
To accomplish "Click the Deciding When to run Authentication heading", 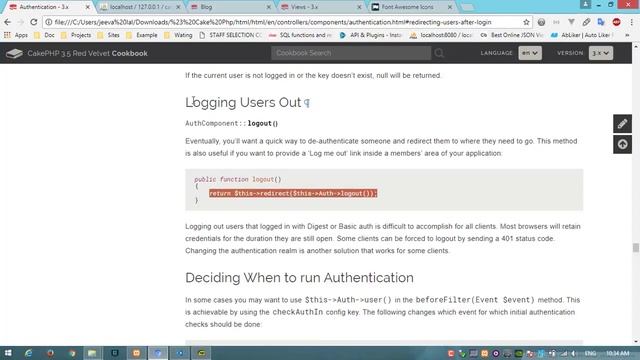I will point(299,278).
